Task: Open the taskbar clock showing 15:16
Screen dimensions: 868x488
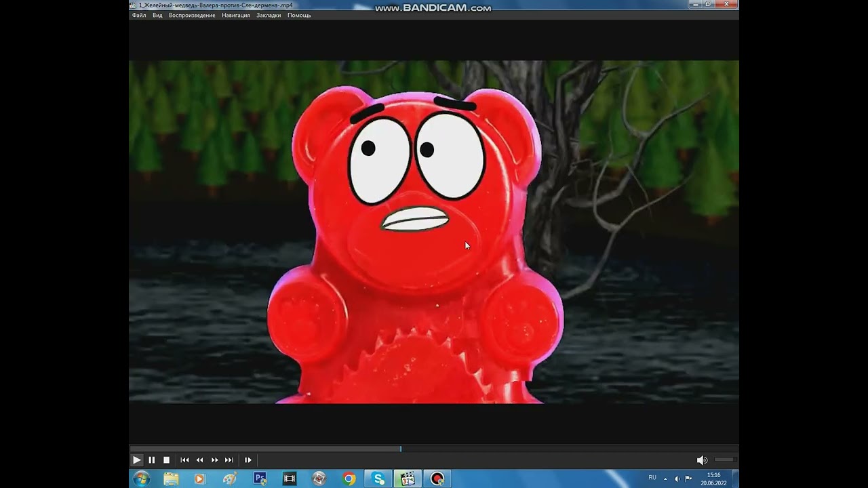Action: pyautogui.click(x=713, y=479)
